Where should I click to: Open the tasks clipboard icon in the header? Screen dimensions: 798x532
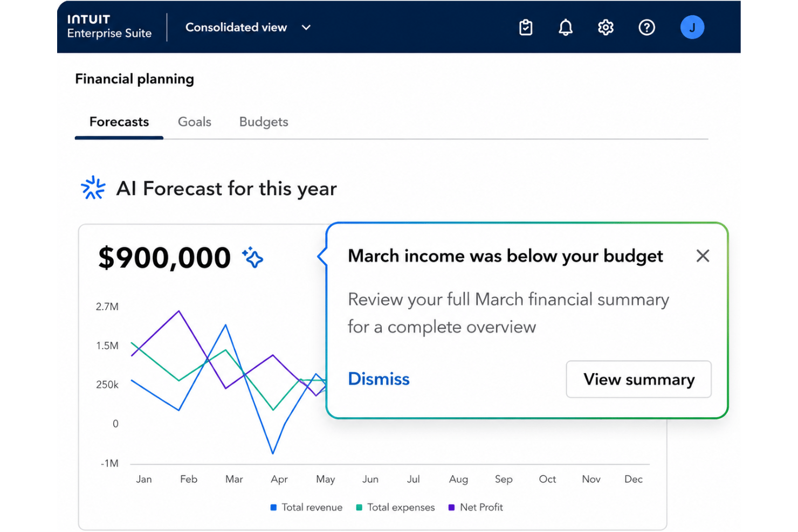(526, 27)
